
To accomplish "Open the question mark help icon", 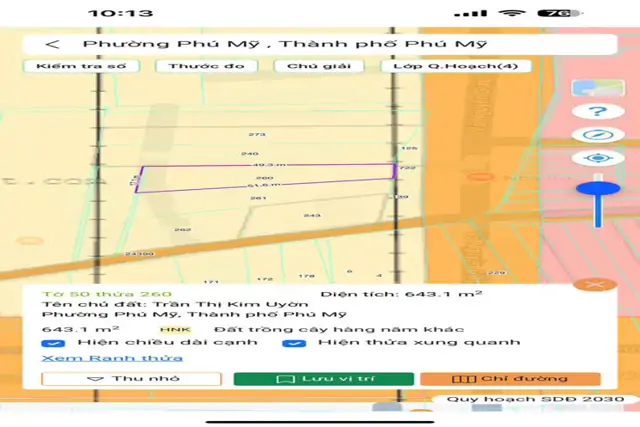I will [598, 111].
